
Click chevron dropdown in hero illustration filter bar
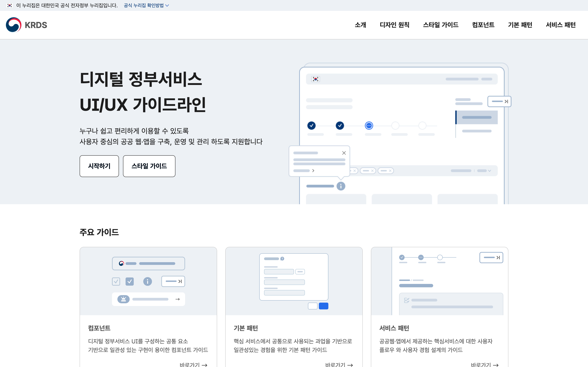click(489, 171)
